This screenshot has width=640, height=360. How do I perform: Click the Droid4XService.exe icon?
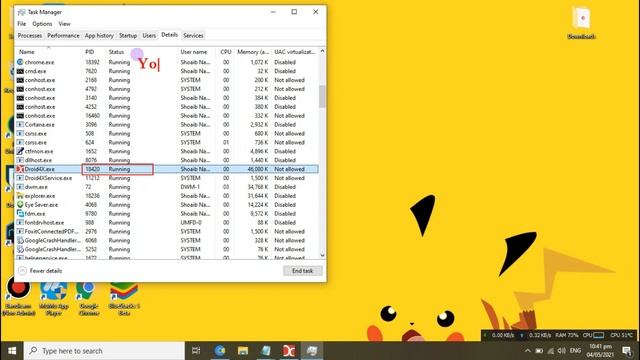pyautogui.click(x=20, y=178)
